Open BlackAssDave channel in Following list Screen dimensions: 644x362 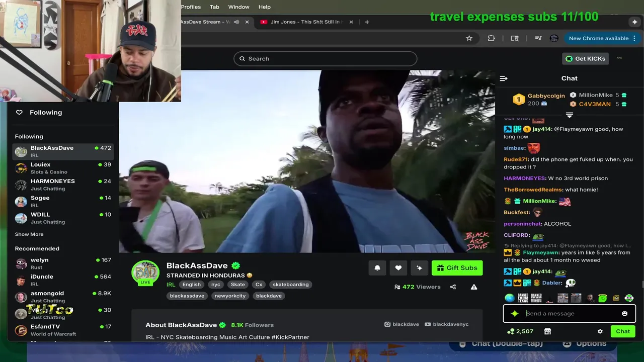pos(63,151)
